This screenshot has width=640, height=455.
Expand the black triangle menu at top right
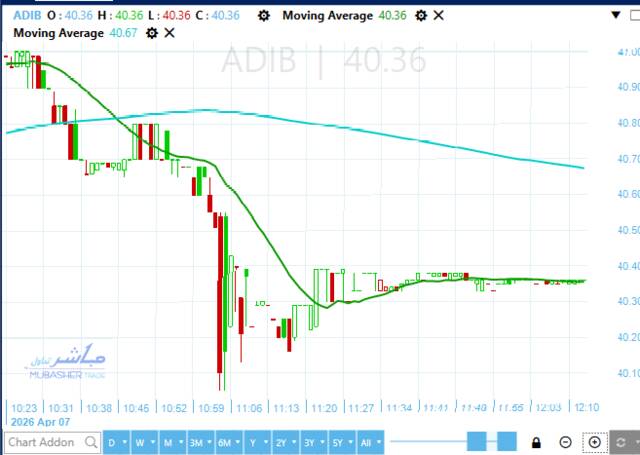pos(616,15)
